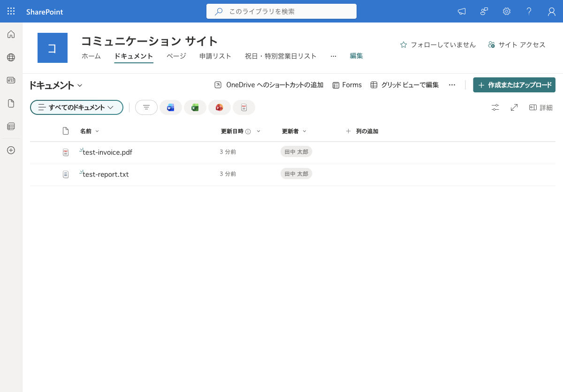
Task: Filter by Excel files icon
Action: tap(195, 107)
